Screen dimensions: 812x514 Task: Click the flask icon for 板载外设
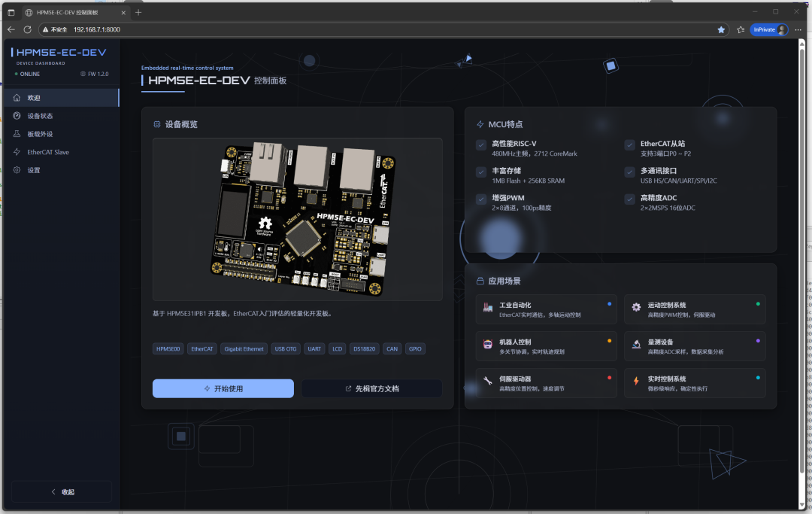coord(17,134)
